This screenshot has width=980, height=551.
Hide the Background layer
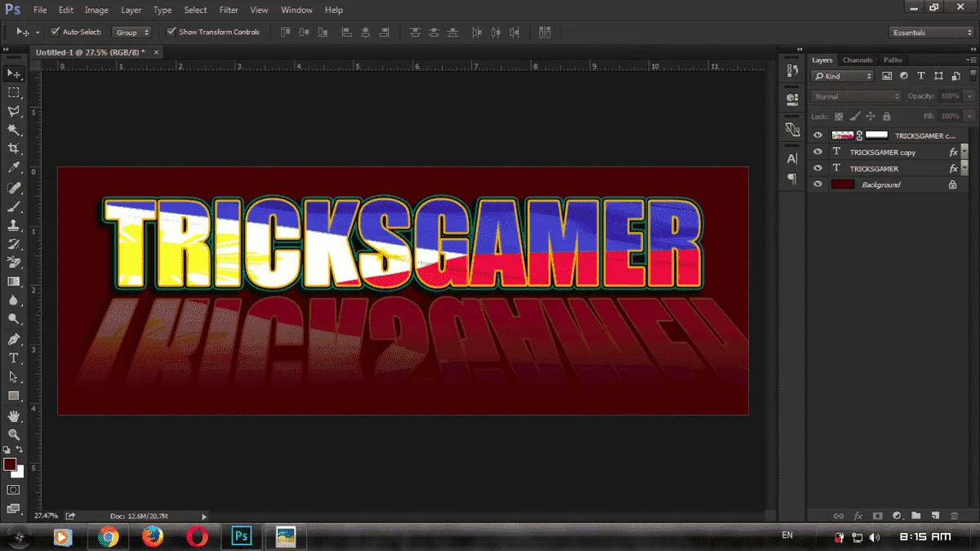[x=818, y=184]
